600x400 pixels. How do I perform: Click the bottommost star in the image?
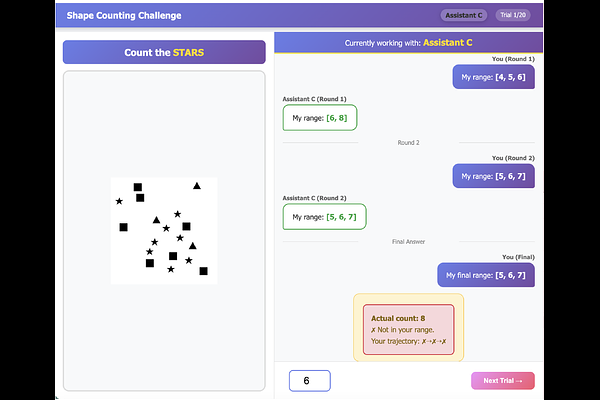[x=171, y=270]
